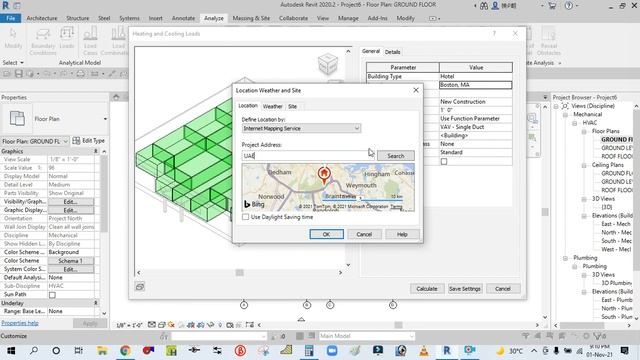Click the Boundary Conditions ribbon tool

coord(42,41)
